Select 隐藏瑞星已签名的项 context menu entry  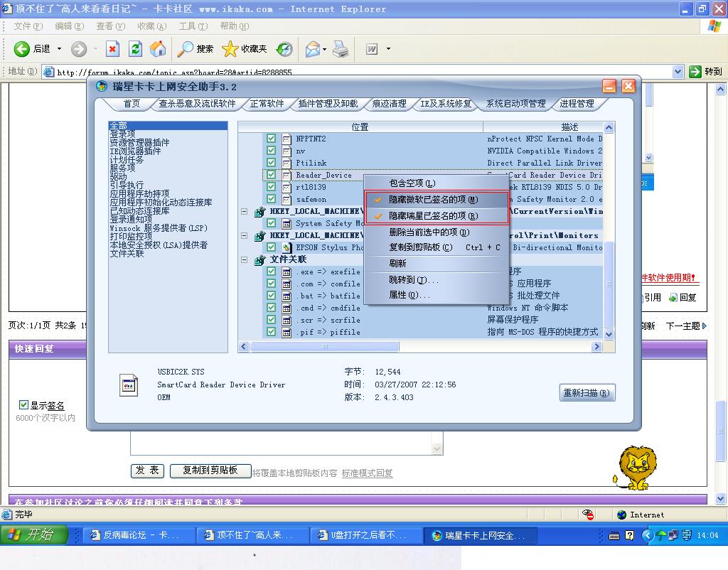coord(437,216)
